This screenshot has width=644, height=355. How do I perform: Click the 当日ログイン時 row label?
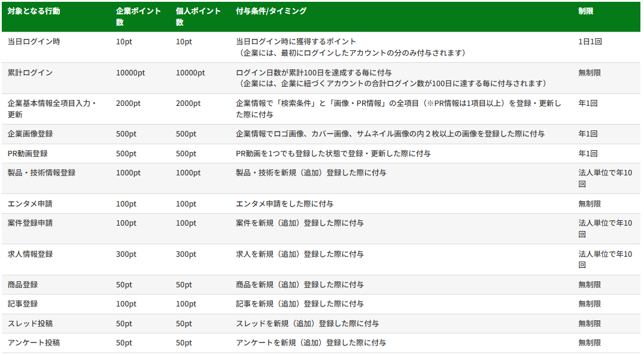(x=34, y=42)
